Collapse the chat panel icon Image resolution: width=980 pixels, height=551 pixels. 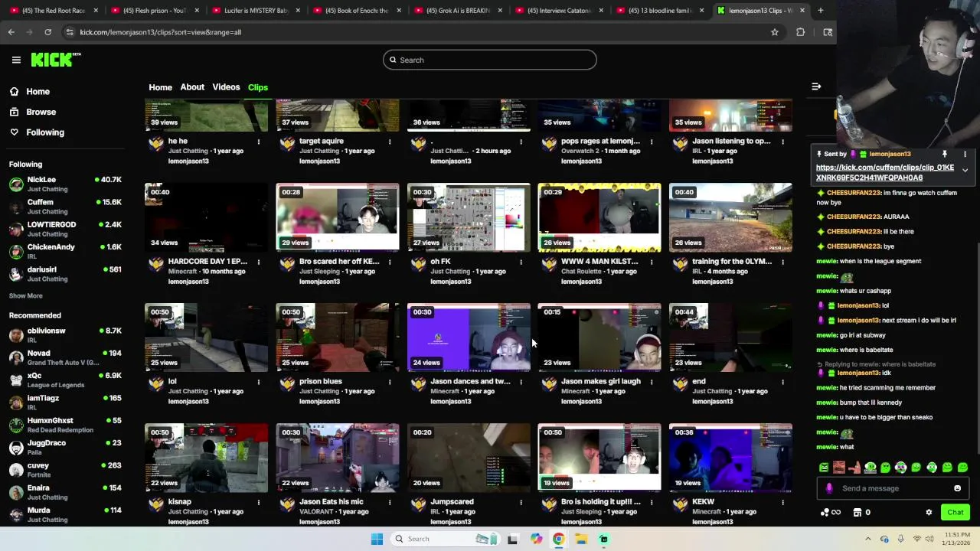pyautogui.click(x=816, y=86)
